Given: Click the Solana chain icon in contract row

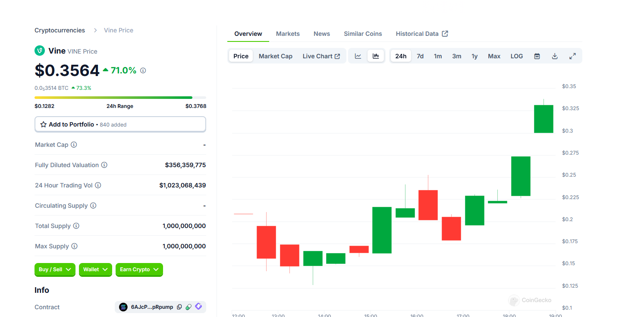Looking at the screenshot, I should point(123,307).
